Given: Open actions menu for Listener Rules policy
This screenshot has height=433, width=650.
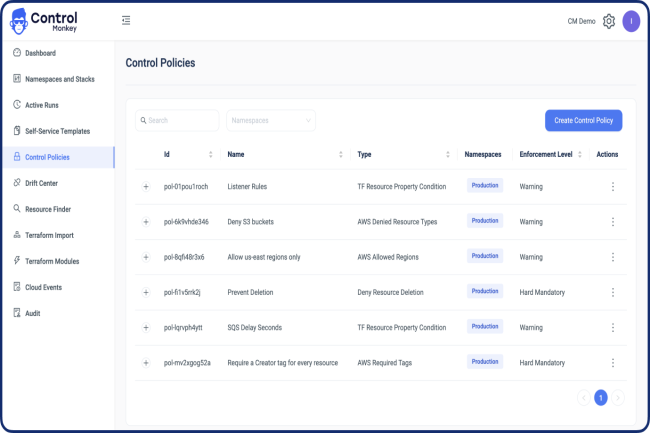Looking at the screenshot, I should coord(612,186).
